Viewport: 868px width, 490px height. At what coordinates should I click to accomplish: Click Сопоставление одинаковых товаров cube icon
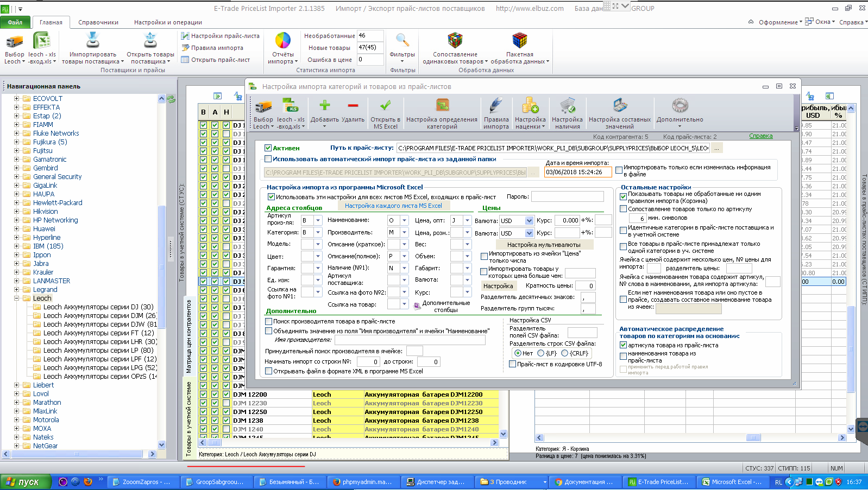[x=455, y=40]
